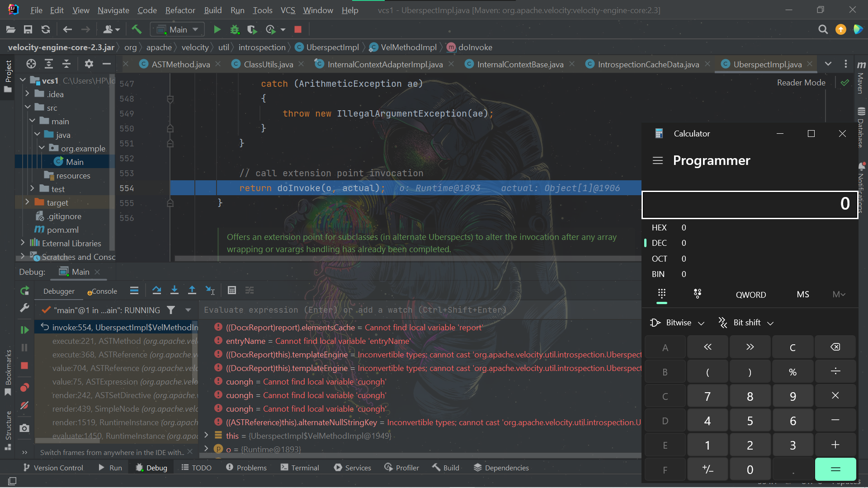The width and height of the screenshot is (868, 488).
Task: Click the Synchronize/reload icon in toolbar
Action: 46,30
